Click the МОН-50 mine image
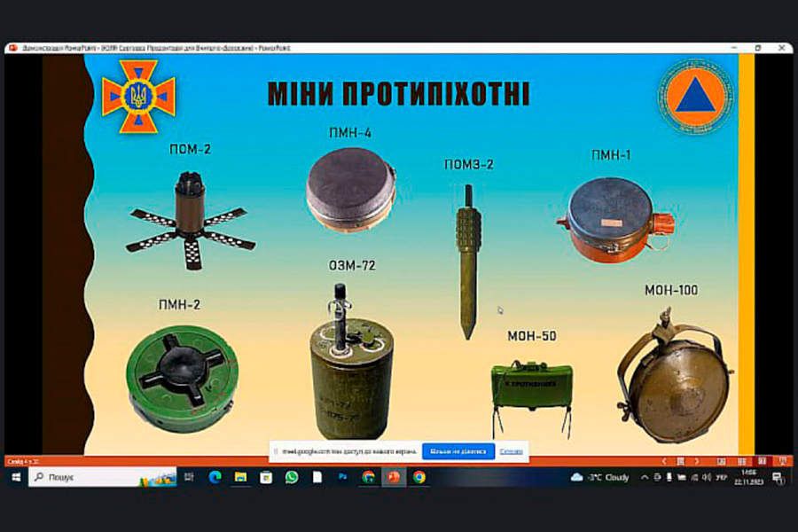 (531, 398)
